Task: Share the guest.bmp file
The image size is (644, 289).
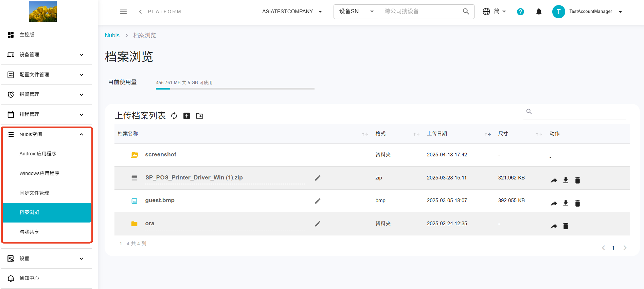Action: tap(554, 204)
